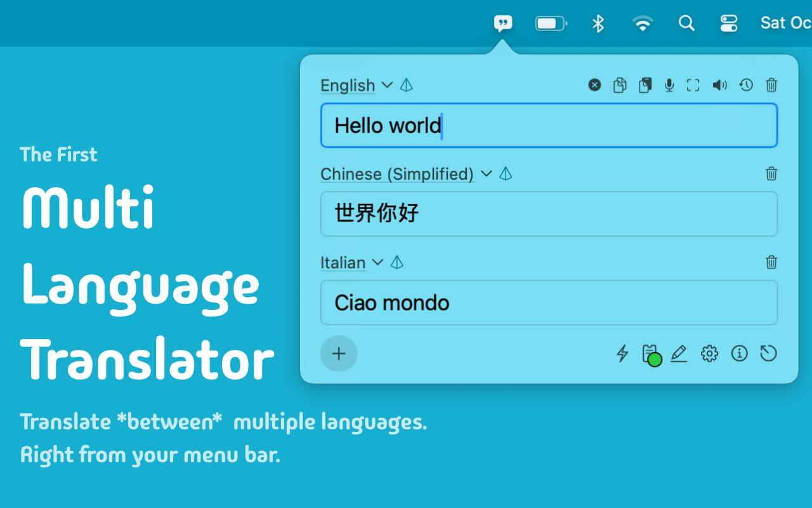
Task: Click the 'Translator' headline word
Action: tap(148, 360)
